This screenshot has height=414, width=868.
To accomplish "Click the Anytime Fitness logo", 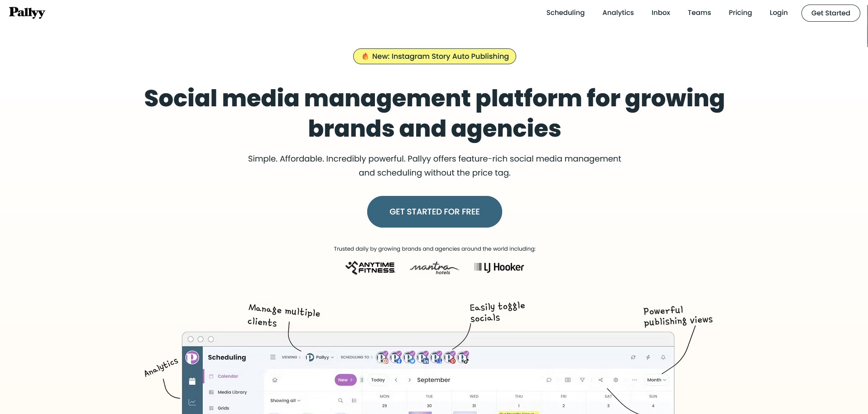I will 370,267.
